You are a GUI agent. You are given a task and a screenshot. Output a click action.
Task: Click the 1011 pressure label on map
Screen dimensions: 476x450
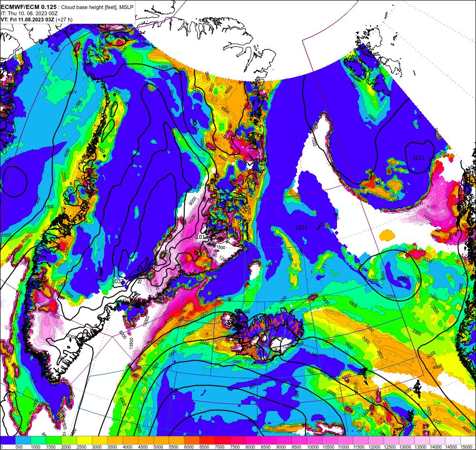(x=418, y=158)
